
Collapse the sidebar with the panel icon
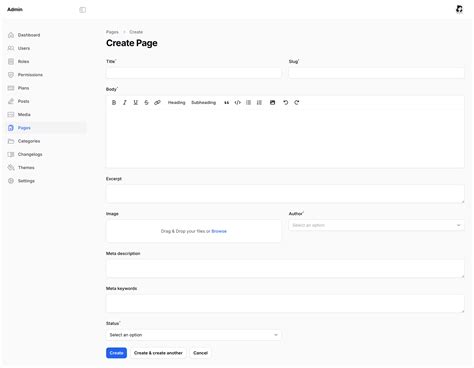(x=82, y=10)
